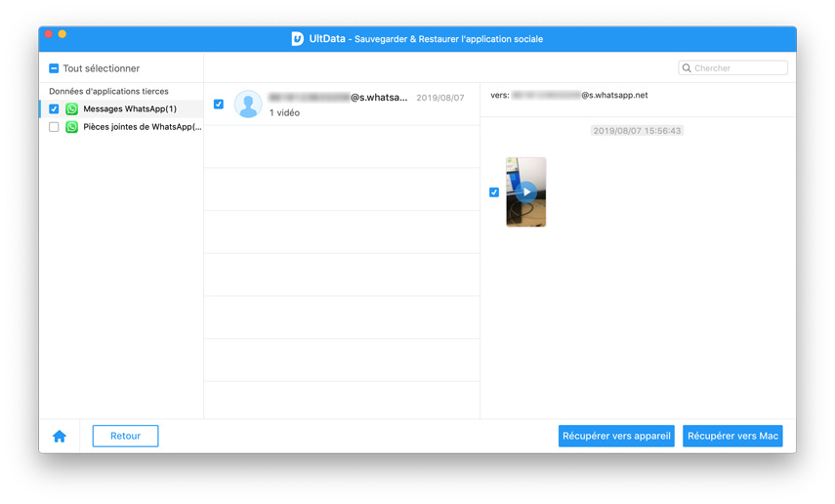
Task: Select Messages WhatsApp(1) in sidebar
Action: point(121,108)
